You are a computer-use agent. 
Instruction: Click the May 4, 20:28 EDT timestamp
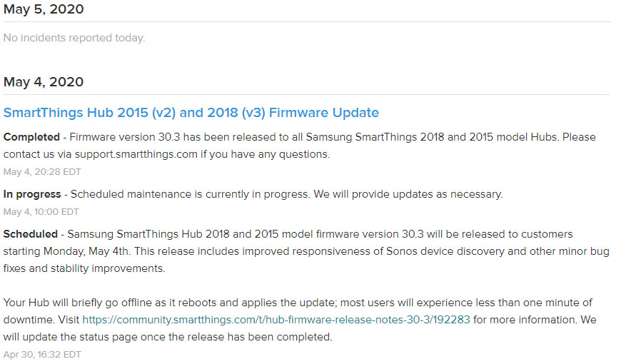(x=42, y=172)
